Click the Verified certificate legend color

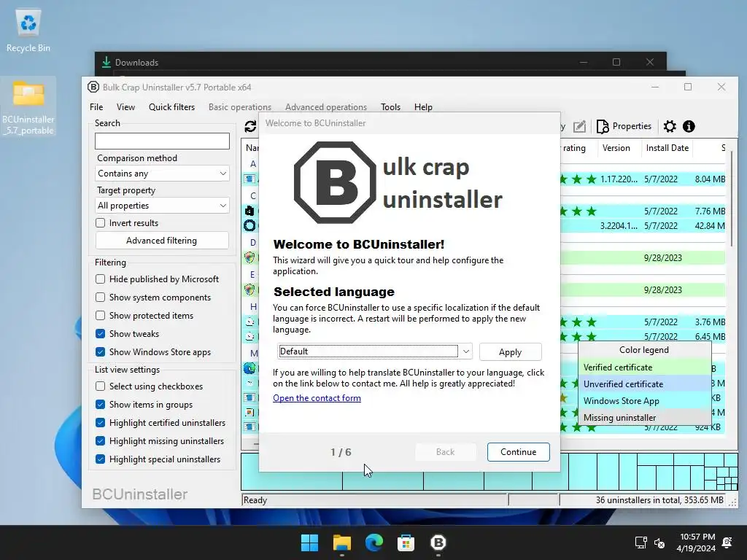[644, 367]
